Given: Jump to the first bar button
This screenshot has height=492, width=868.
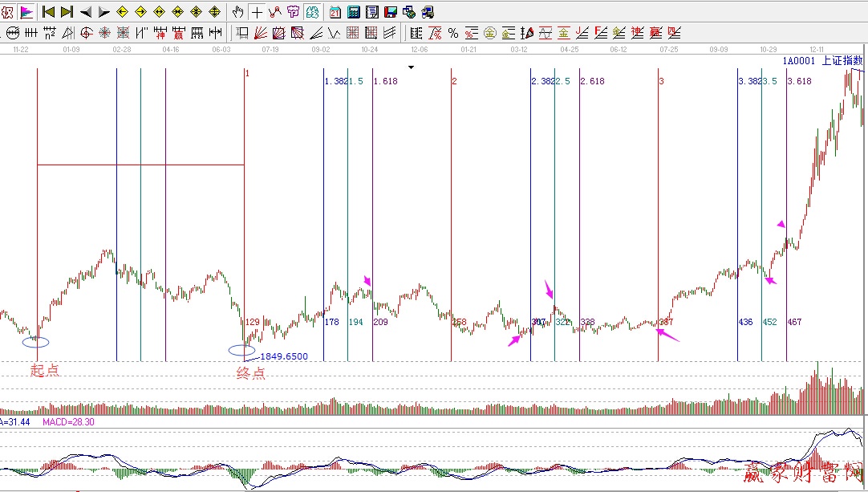Looking at the screenshot, I should click(x=48, y=12).
